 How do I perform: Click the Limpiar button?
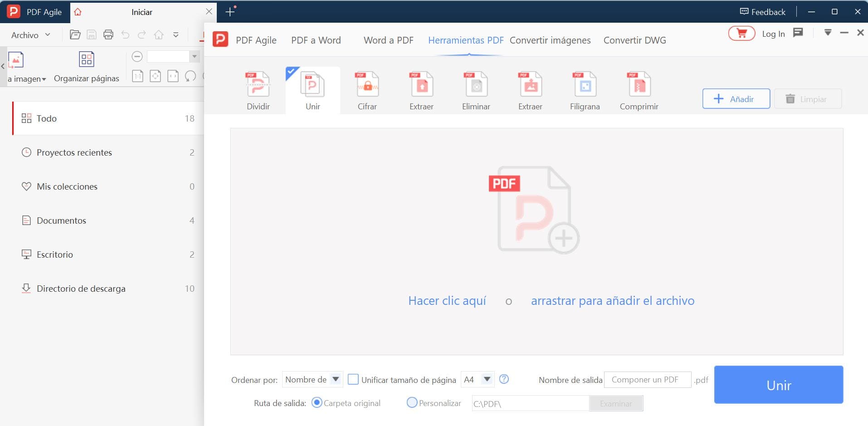click(x=808, y=98)
